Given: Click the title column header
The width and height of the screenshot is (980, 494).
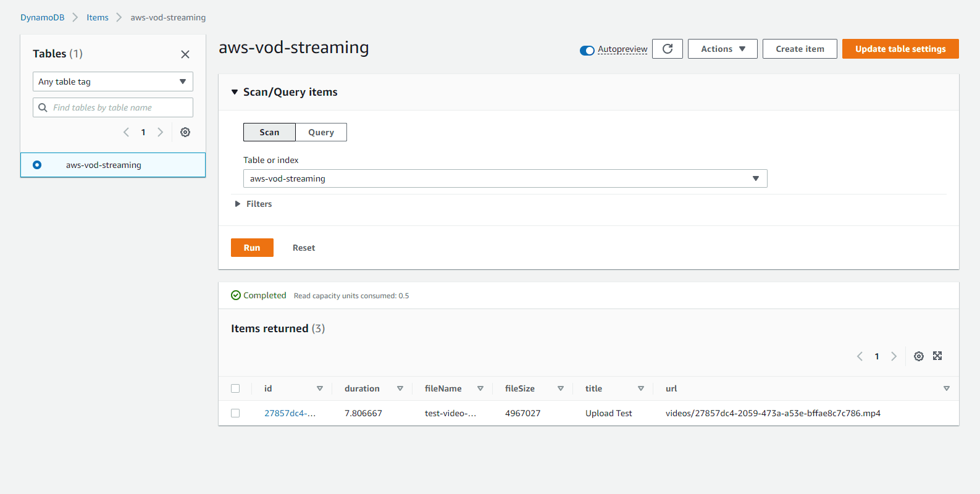Looking at the screenshot, I should pyautogui.click(x=593, y=388).
